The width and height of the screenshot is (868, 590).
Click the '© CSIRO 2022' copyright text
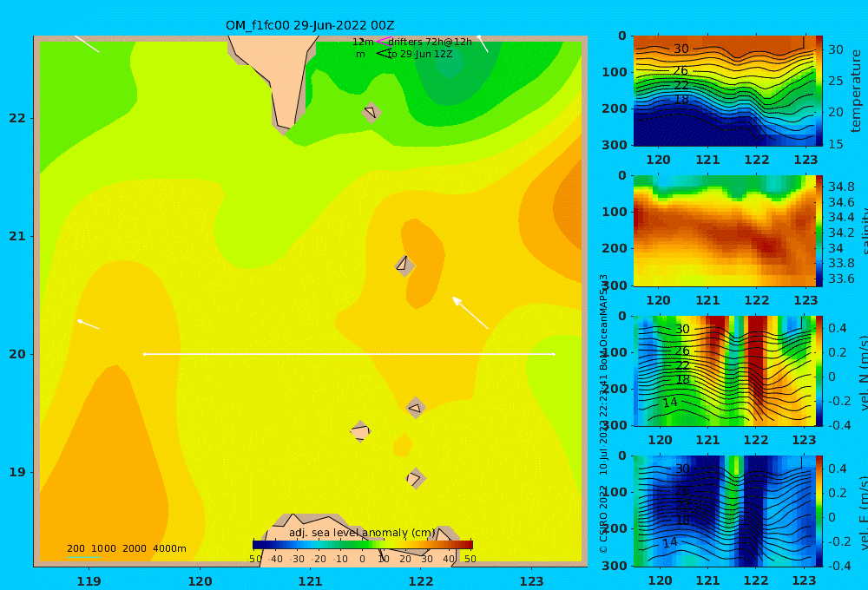[x=603, y=519]
